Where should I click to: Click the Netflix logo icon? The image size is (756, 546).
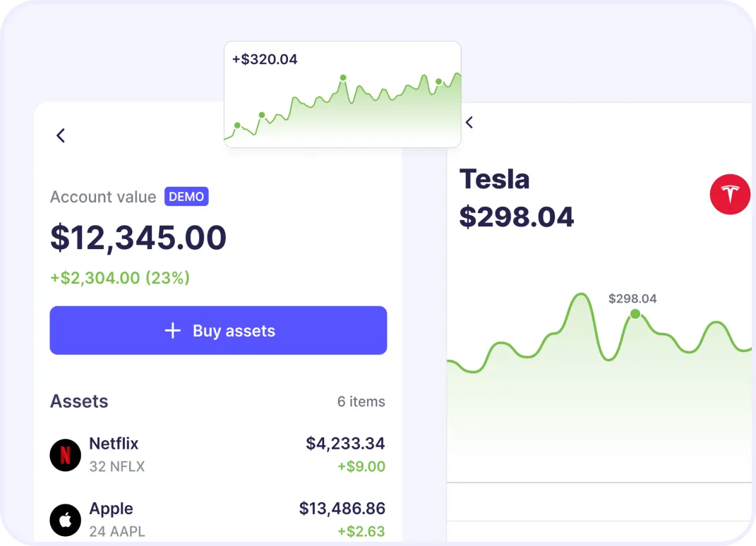click(66, 455)
